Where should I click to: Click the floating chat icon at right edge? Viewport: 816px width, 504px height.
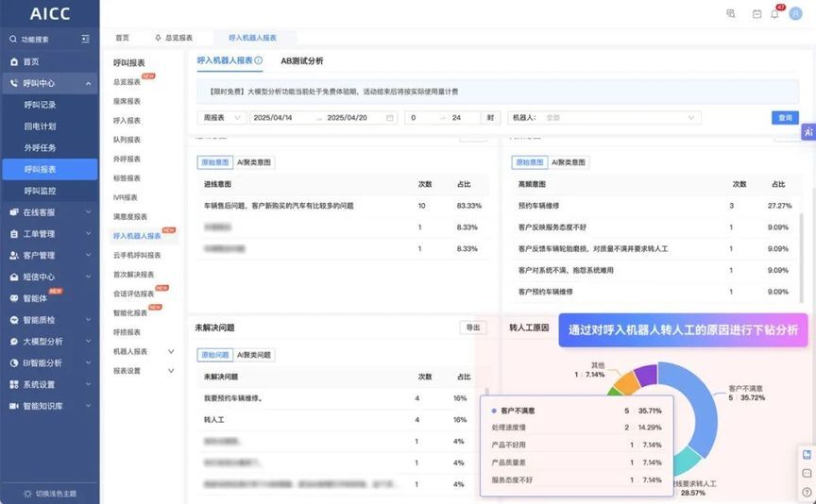[807, 473]
